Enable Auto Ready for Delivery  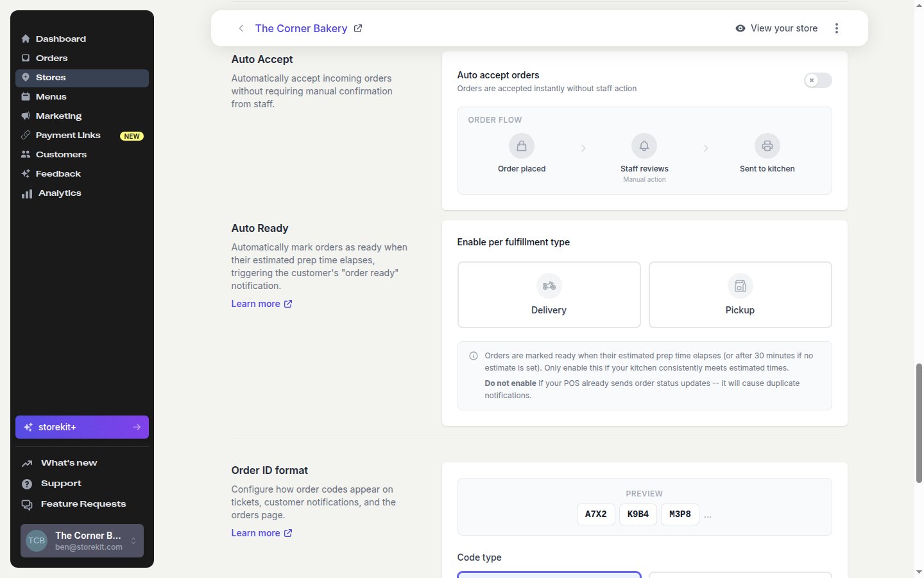(549, 295)
